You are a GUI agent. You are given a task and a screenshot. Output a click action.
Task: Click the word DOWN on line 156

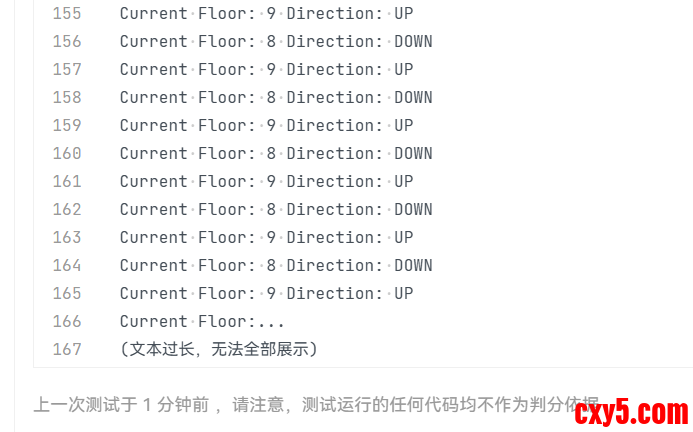coord(413,42)
